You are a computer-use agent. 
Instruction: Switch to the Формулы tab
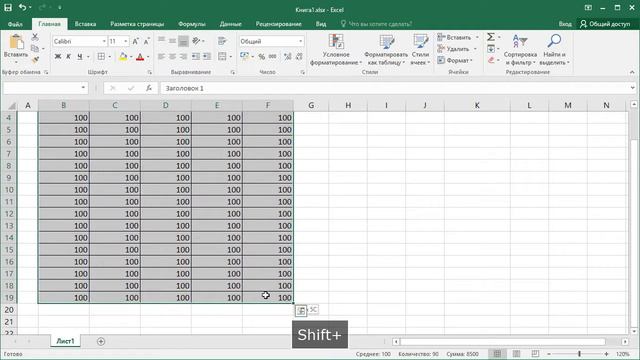(x=192, y=24)
